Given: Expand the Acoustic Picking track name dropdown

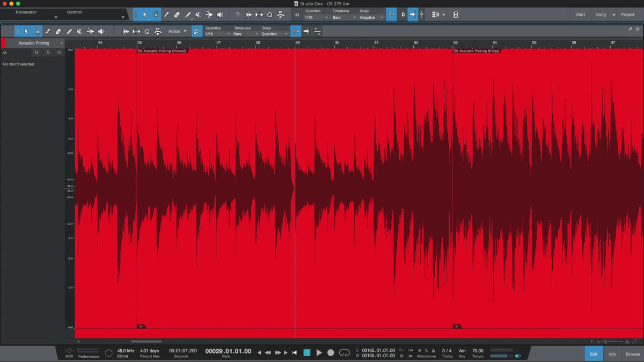Looking at the screenshot, I should coord(62,43).
